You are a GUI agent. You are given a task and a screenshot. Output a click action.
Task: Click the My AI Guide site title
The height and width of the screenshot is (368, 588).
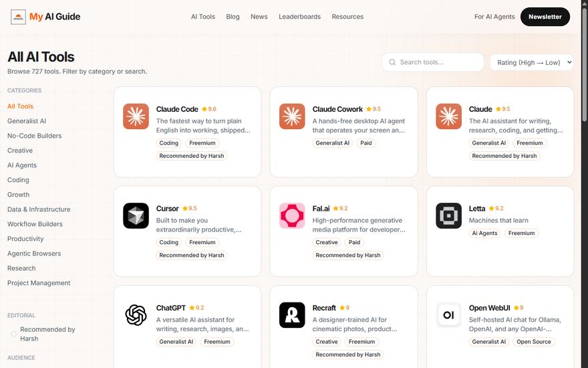[55, 17]
